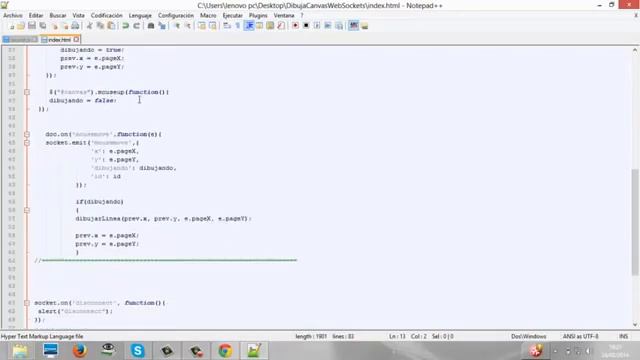Click the Zoom In toolbar icon
This screenshot has height=360, width=640.
click(177, 26)
